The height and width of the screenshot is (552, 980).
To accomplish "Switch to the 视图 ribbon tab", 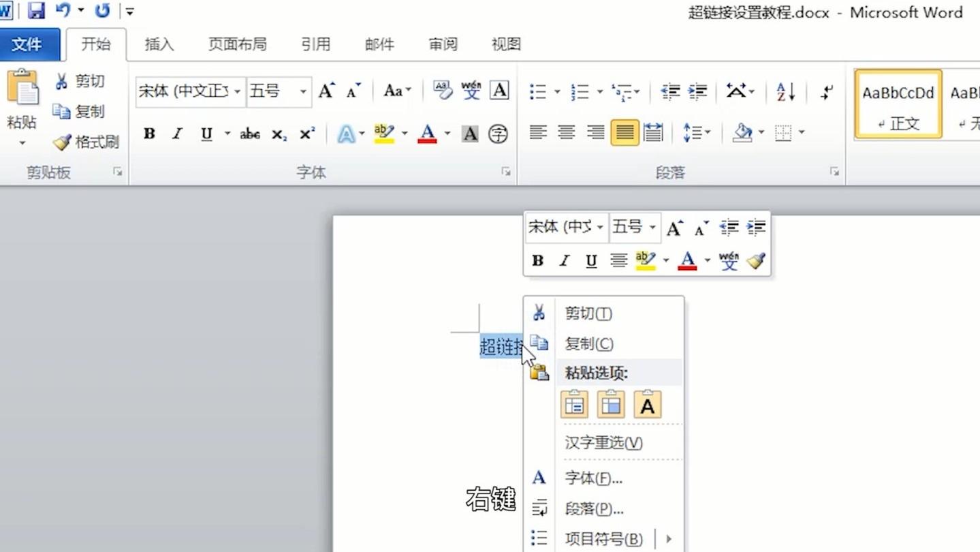I will pos(506,45).
